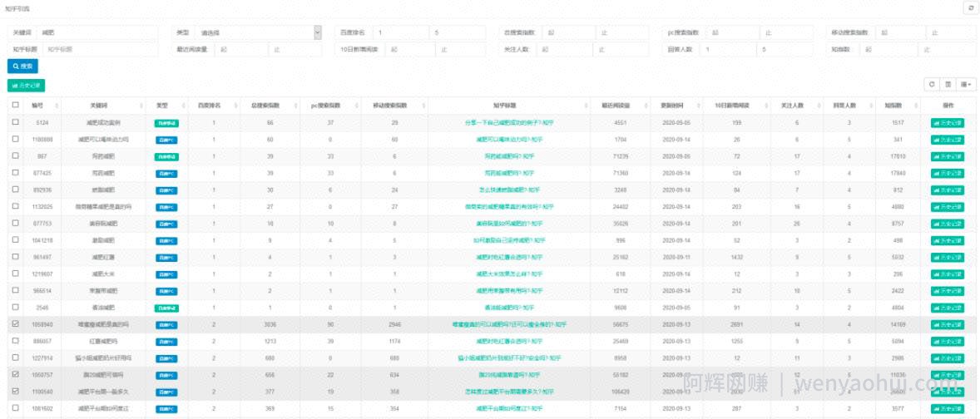Sort by the 知指数 column header
980x419 pixels.
(x=897, y=106)
